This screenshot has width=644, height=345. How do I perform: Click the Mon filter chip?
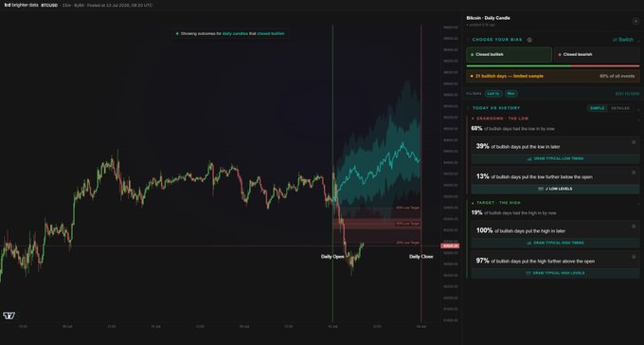pyautogui.click(x=510, y=94)
